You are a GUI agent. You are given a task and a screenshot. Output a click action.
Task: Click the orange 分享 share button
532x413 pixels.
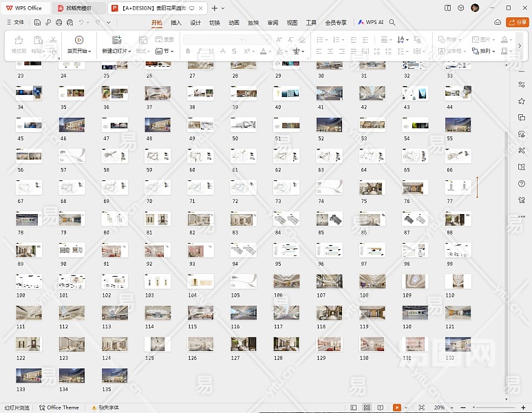(x=517, y=22)
